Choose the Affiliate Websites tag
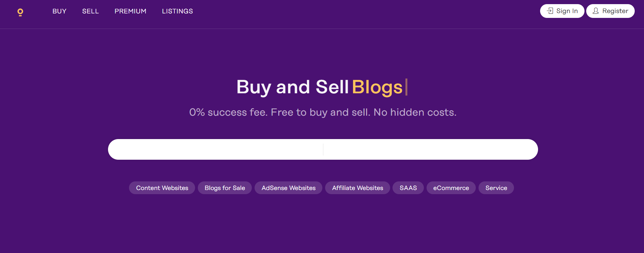This screenshot has width=644, height=253. point(358,188)
